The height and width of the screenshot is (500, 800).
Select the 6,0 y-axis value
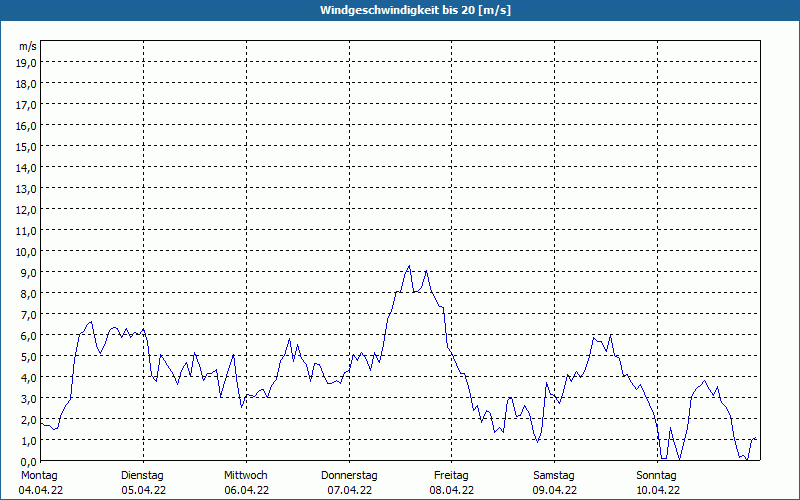(x=28, y=336)
